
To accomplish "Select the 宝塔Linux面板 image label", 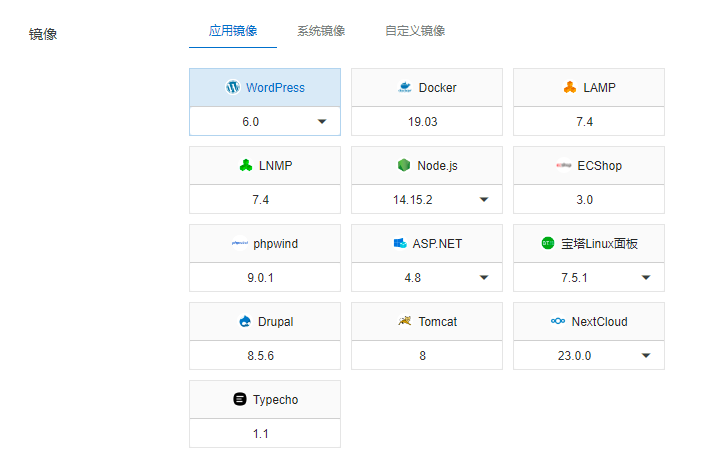I will (599, 244).
